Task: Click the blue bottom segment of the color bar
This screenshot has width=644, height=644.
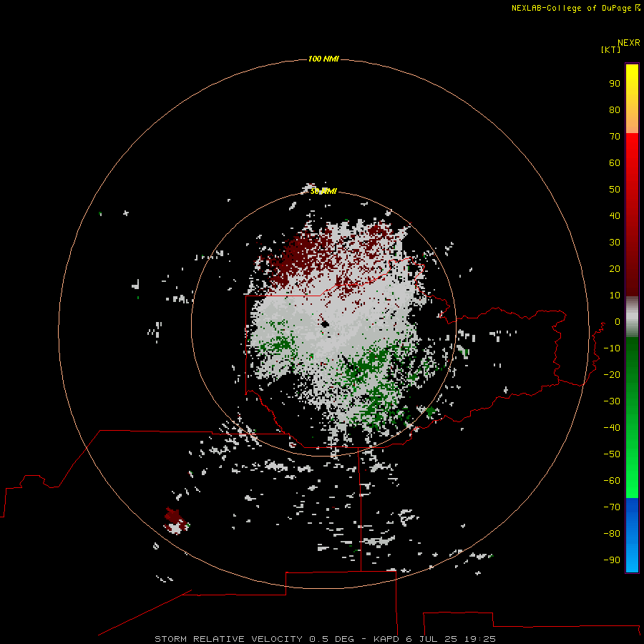Action: 632,535
